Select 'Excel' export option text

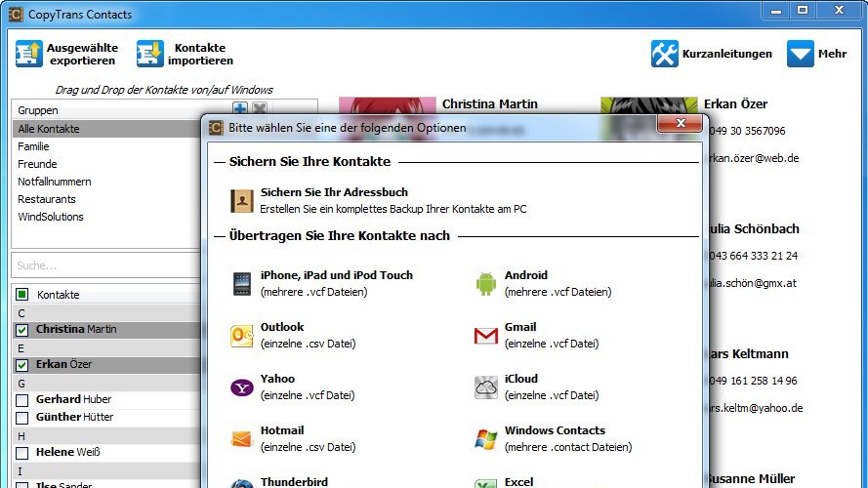[518, 482]
